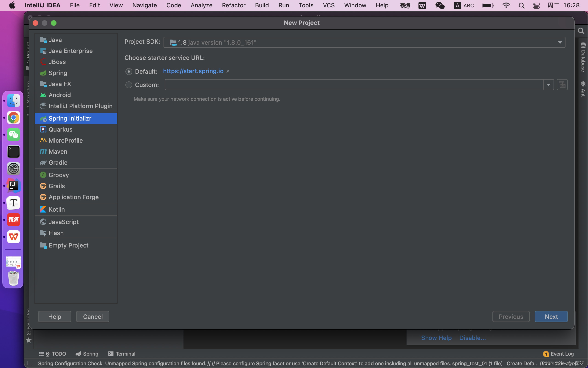
Task: Click the IDE search magnifier icon
Action: pyautogui.click(x=581, y=31)
